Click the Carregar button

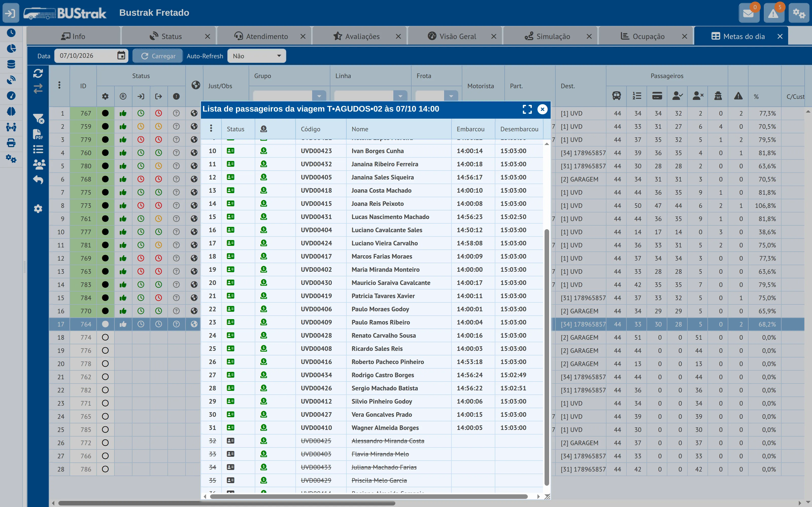click(x=158, y=56)
